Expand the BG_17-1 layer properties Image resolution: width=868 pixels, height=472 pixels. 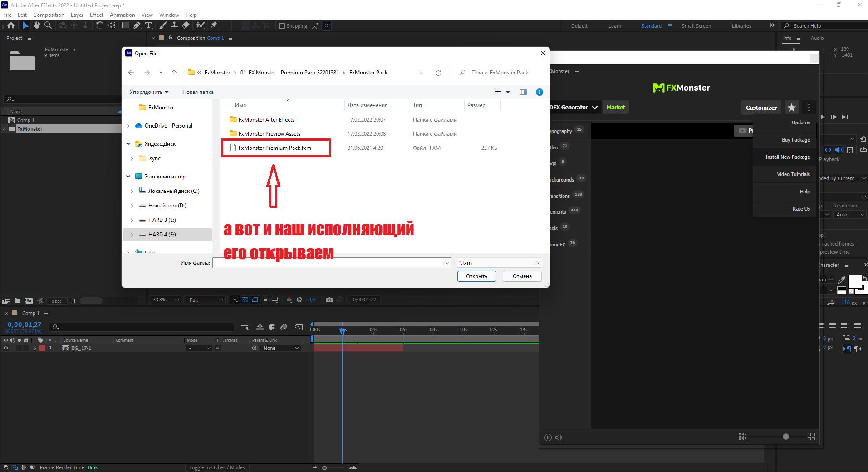(x=35, y=348)
